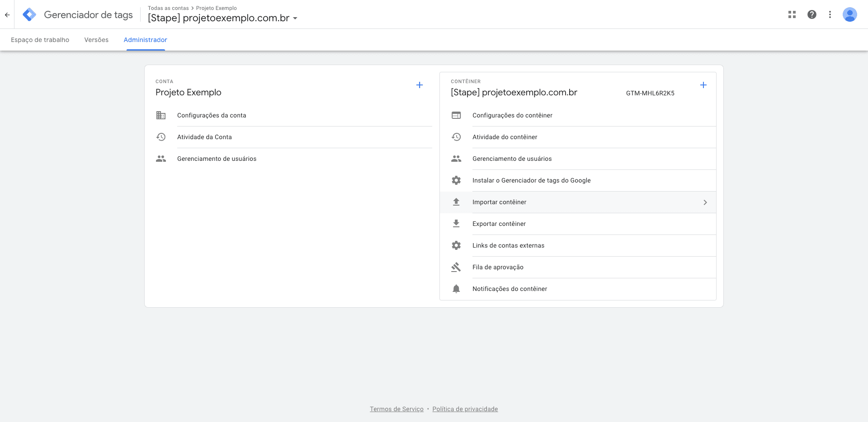Click the history icon beside Atividade do contêiner
Viewport: 868px width, 422px height.
click(x=456, y=137)
